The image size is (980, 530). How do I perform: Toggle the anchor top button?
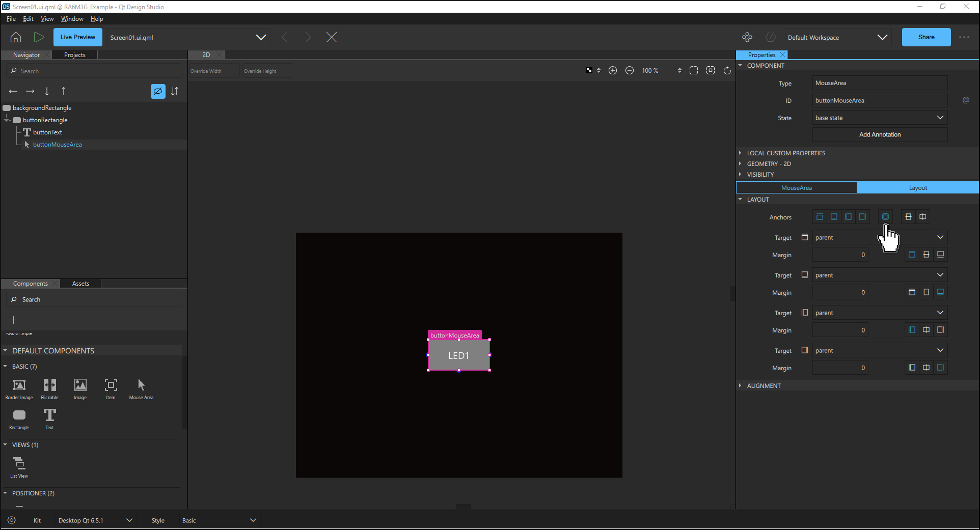[820, 217]
